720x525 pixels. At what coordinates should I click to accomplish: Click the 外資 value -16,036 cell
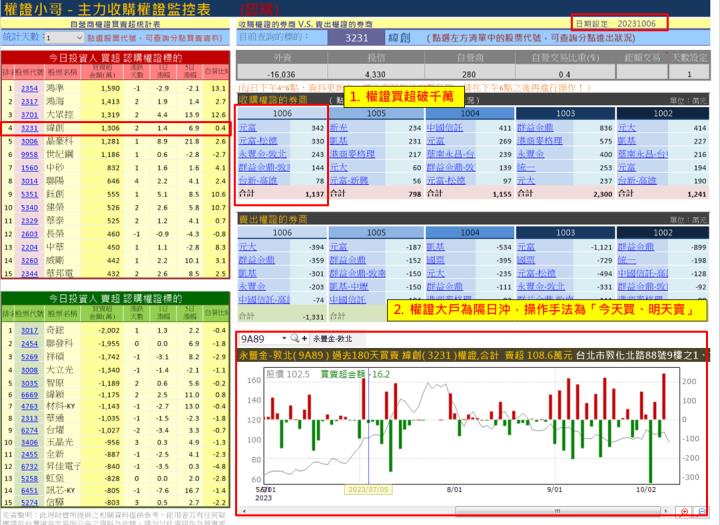click(x=281, y=73)
